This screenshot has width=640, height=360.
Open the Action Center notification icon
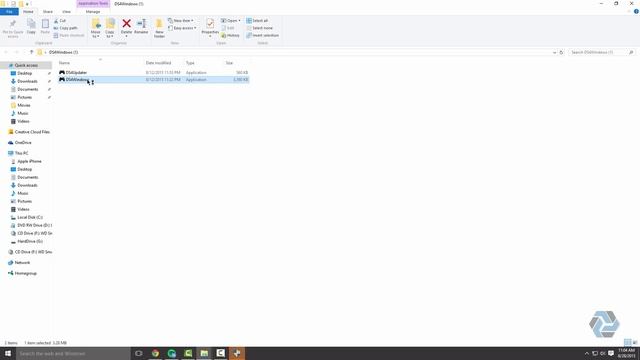point(611,353)
